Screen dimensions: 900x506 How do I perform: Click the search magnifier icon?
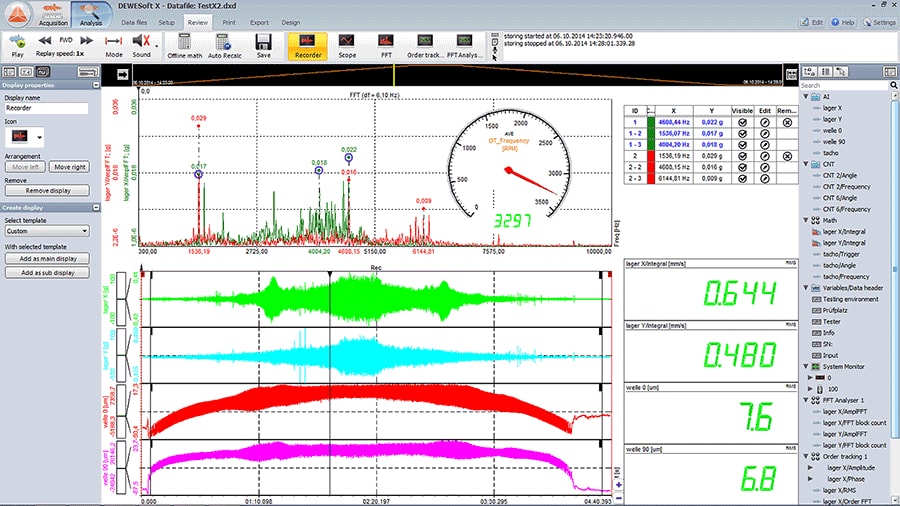pyautogui.click(x=894, y=85)
